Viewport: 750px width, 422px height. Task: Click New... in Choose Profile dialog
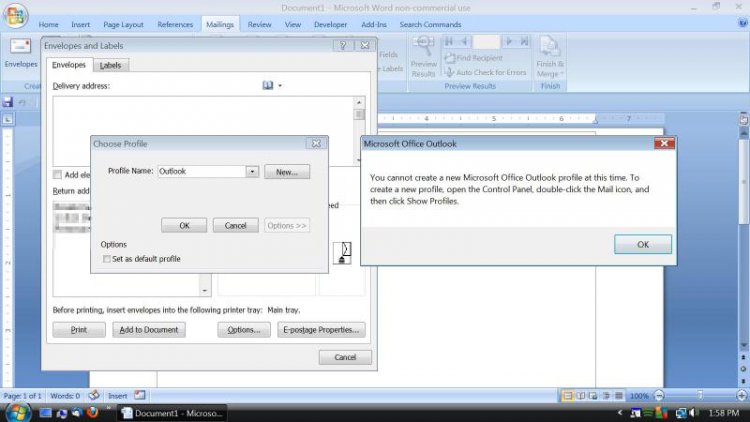click(287, 172)
